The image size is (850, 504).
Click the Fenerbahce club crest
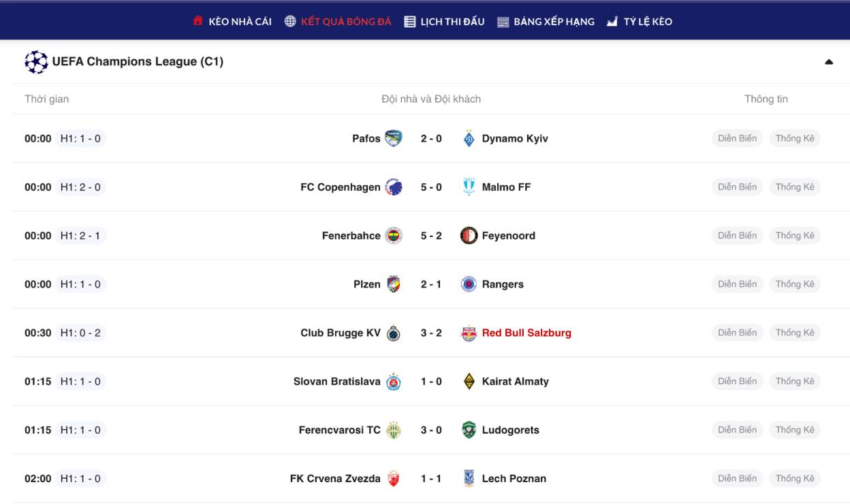click(x=393, y=236)
